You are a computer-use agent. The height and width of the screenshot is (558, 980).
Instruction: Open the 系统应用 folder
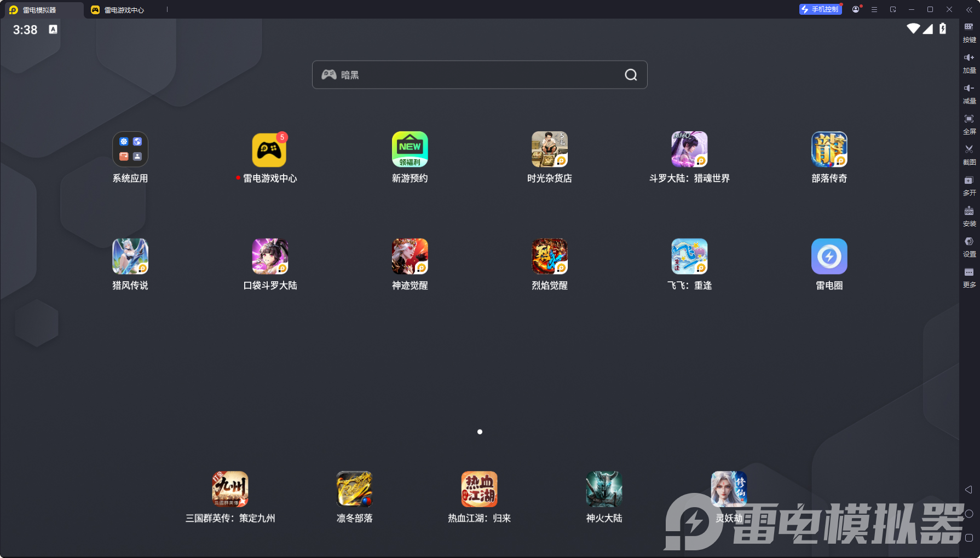click(x=130, y=149)
